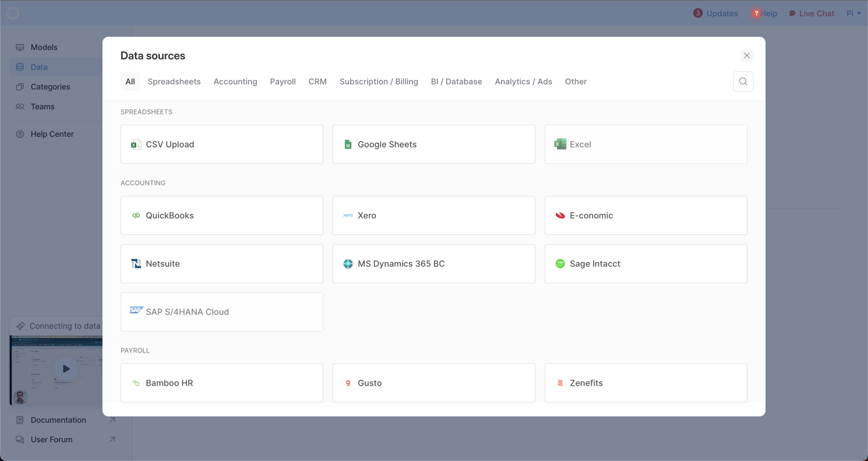
Task: Open the CRM tab
Action: [318, 81]
